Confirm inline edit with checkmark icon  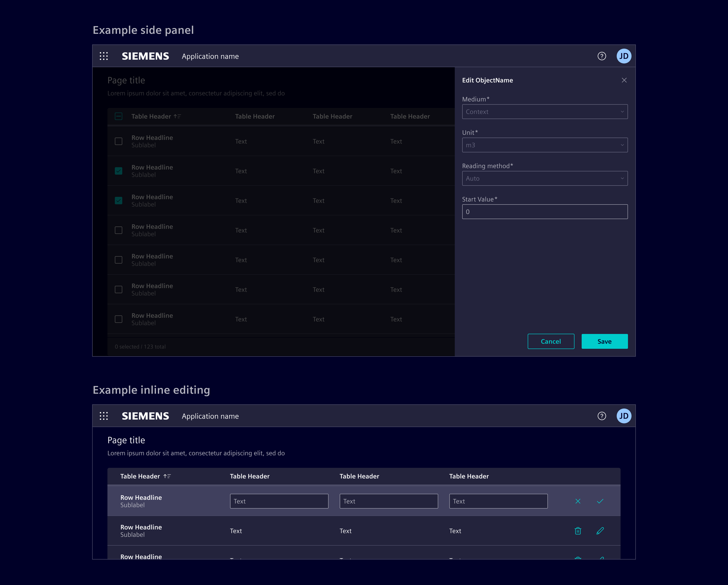point(600,501)
